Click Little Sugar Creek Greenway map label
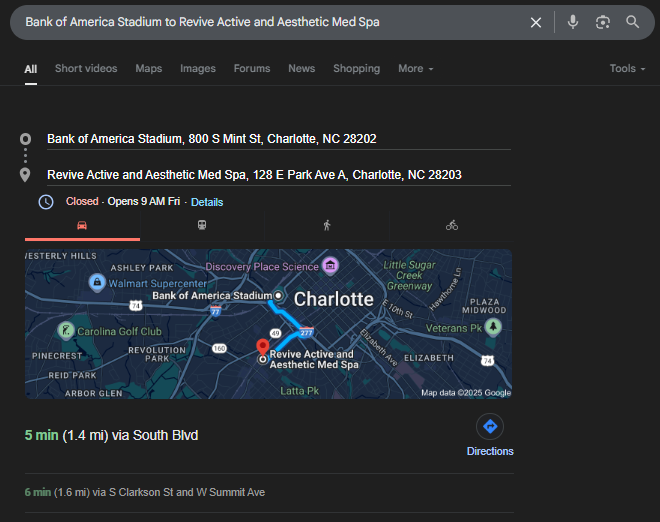The width and height of the screenshot is (660, 522). point(409,276)
